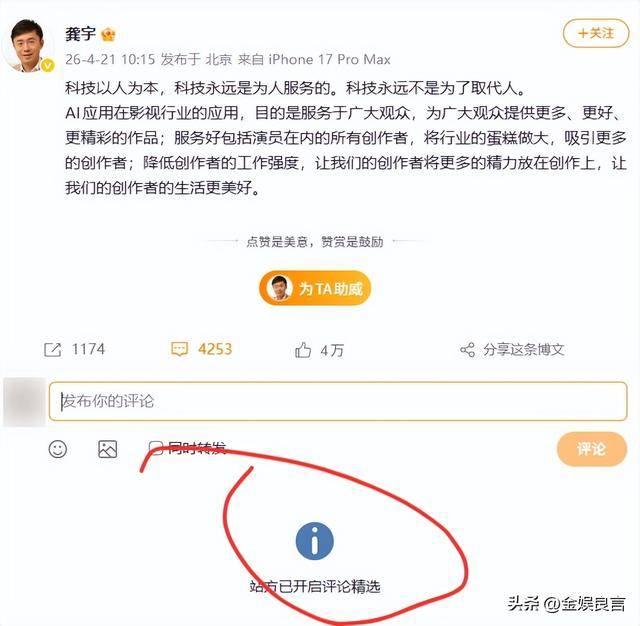Click the 站方已开启评论精选 notice text
The width and height of the screenshot is (640, 626).
pyautogui.click(x=315, y=587)
